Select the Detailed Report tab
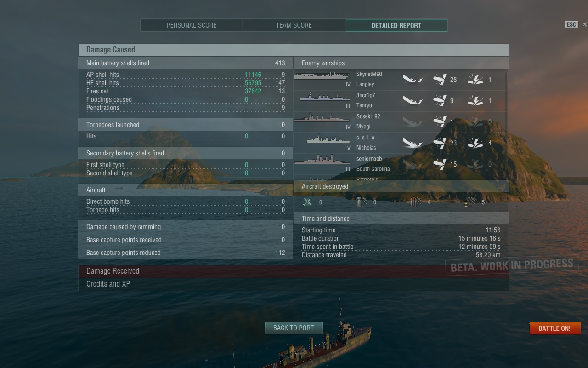This screenshot has height=368, width=588. [396, 25]
